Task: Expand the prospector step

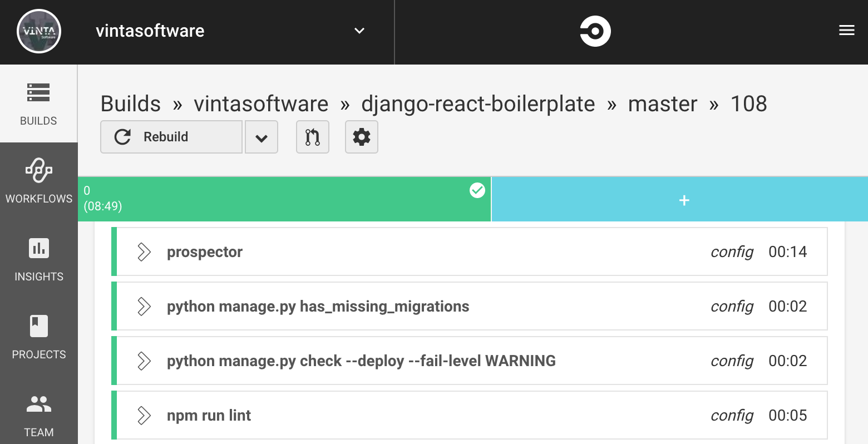Action: 144,252
